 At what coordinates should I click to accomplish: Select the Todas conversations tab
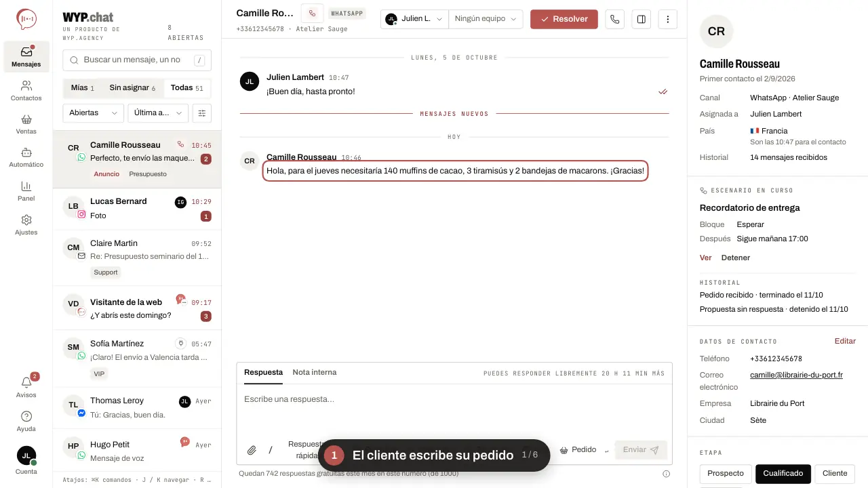pyautogui.click(x=187, y=88)
